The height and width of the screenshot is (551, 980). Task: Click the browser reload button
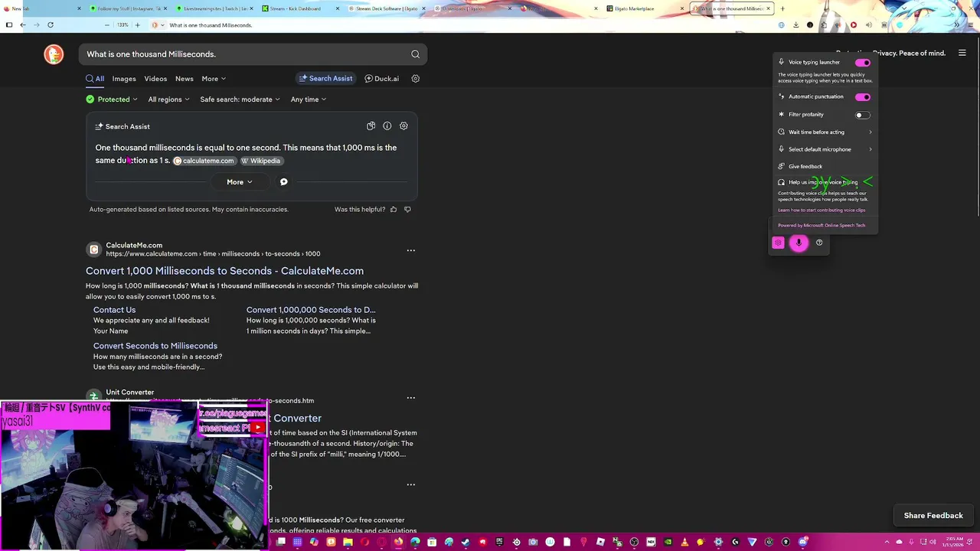point(51,24)
